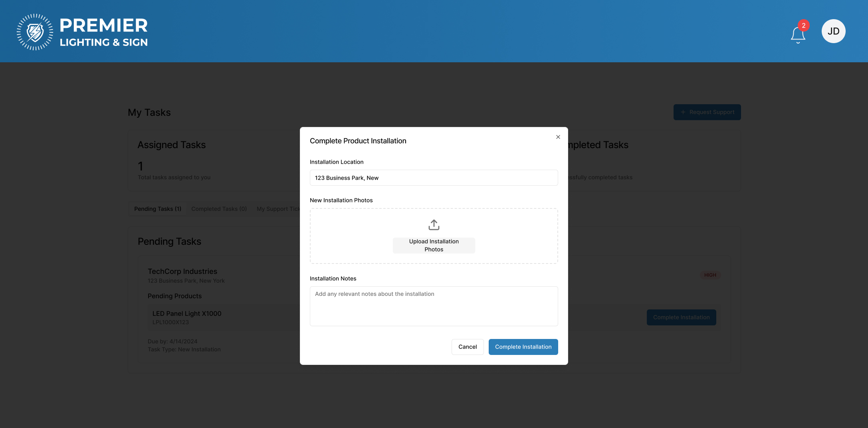This screenshot has width=868, height=428.
Task: Open the Completed Tasks (0) tab
Action: click(219, 209)
